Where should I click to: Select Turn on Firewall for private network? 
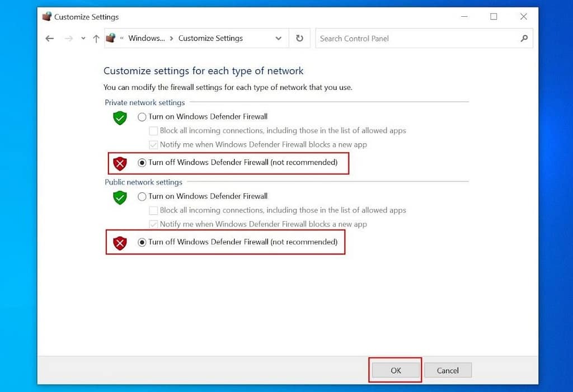(x=142, y=117)
